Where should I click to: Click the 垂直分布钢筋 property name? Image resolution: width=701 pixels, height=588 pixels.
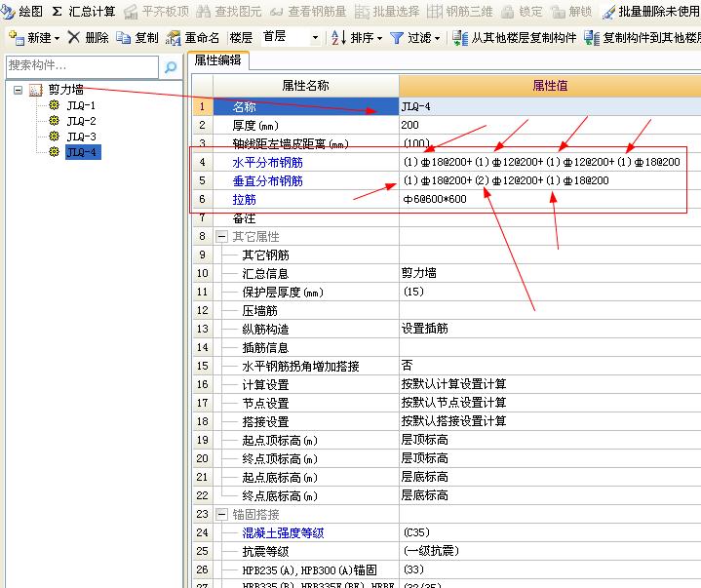pyautogui.click(x=267, y=181)
